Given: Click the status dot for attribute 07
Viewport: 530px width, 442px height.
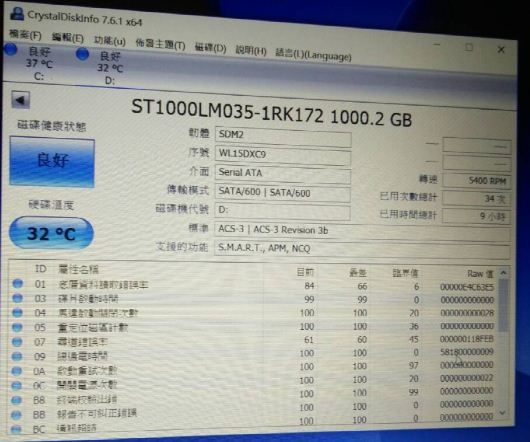Looking at the screenshot, I should [17, 342].
